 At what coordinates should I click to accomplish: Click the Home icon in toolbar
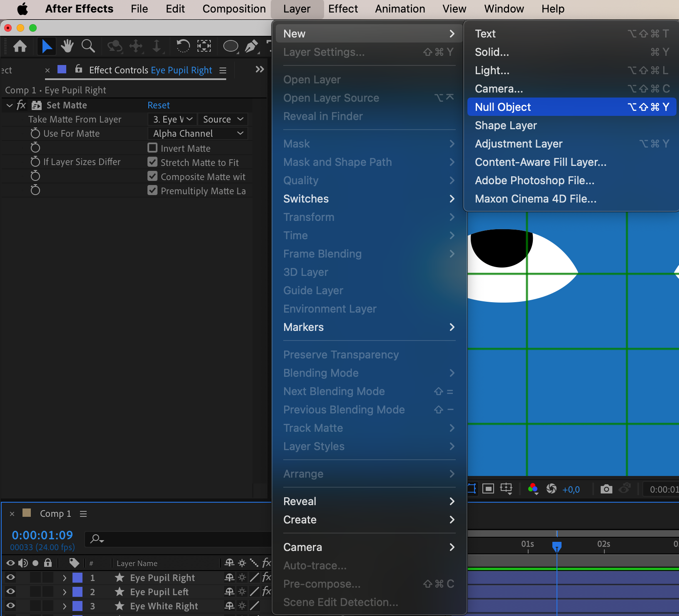pyautogui.click(x=20, y=46)
